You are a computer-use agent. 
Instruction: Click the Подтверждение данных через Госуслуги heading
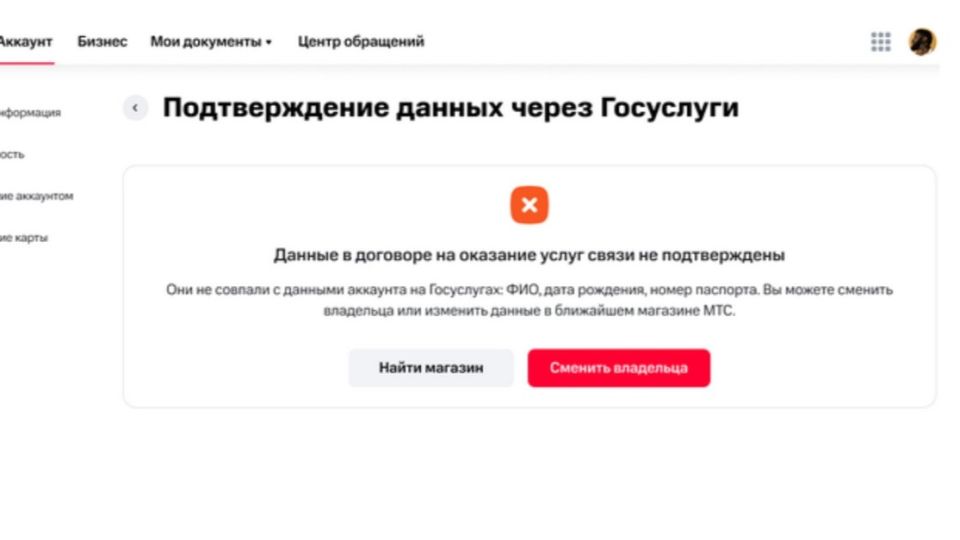tap(451, 108)
